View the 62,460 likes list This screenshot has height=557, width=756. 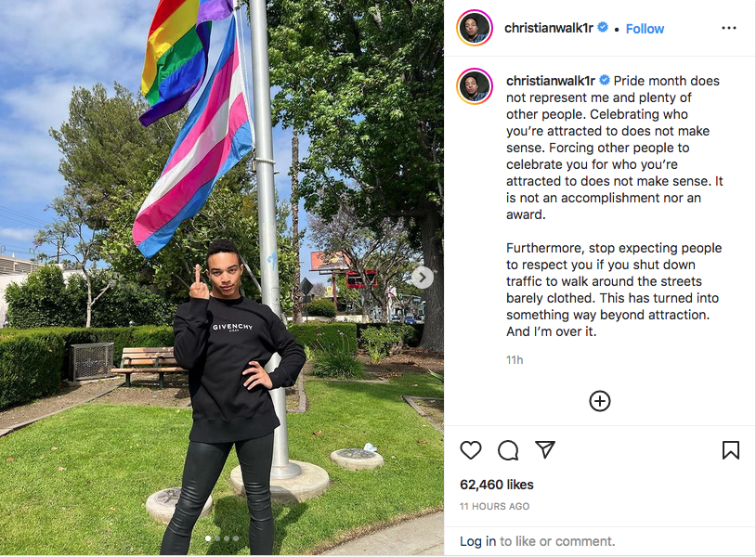[x=497, y=485]
